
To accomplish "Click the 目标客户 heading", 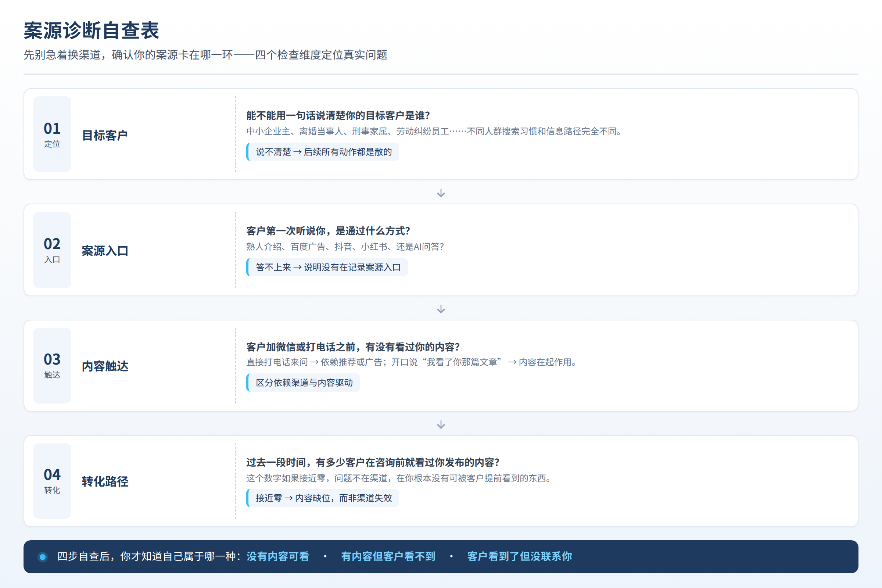I will 105,135.
